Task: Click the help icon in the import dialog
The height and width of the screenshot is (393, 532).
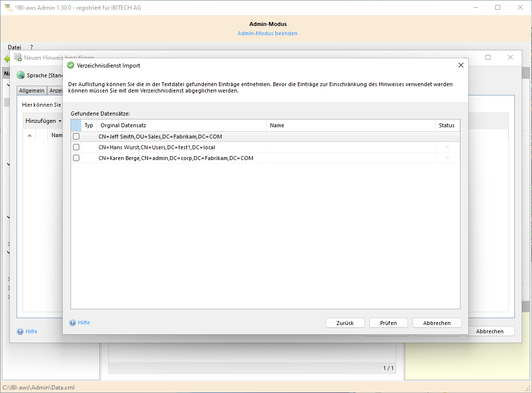Action: click(x=73, y=323)
